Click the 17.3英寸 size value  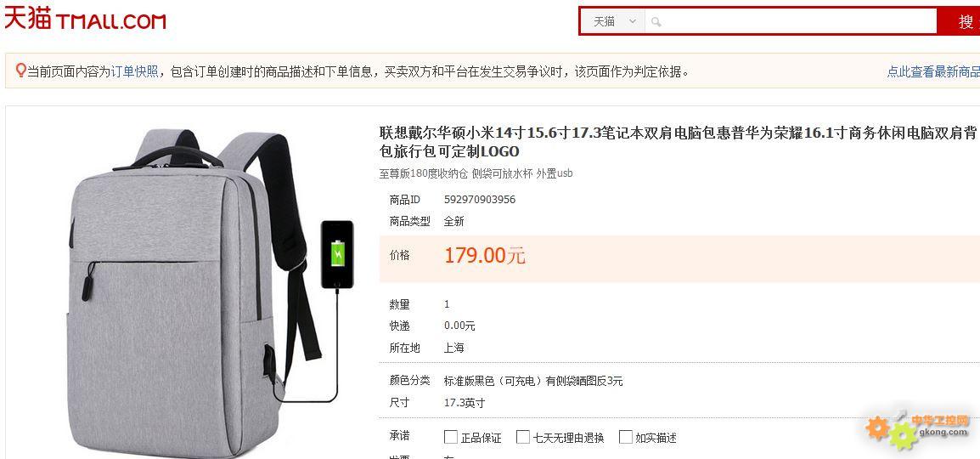465,403
